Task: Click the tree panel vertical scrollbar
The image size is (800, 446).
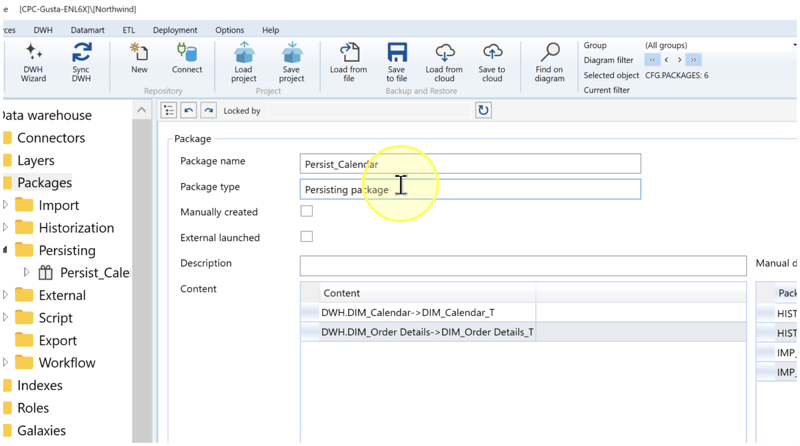Action: [141, 281]
